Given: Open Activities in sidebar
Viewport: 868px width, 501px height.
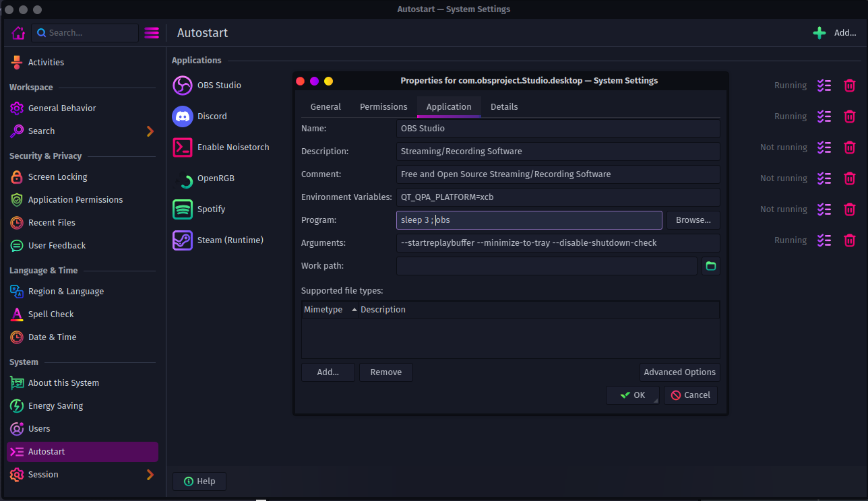Looking at the screenshot, I should pyautogui.click(x=82, y=63).
